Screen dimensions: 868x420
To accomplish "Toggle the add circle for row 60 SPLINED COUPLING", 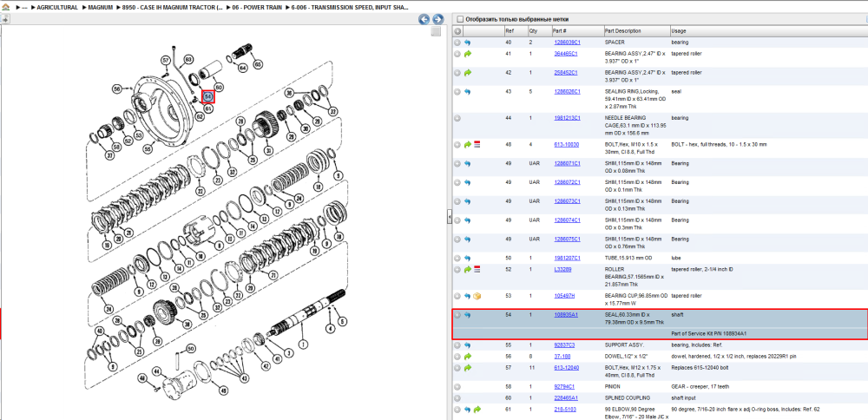I will (457, 397).
